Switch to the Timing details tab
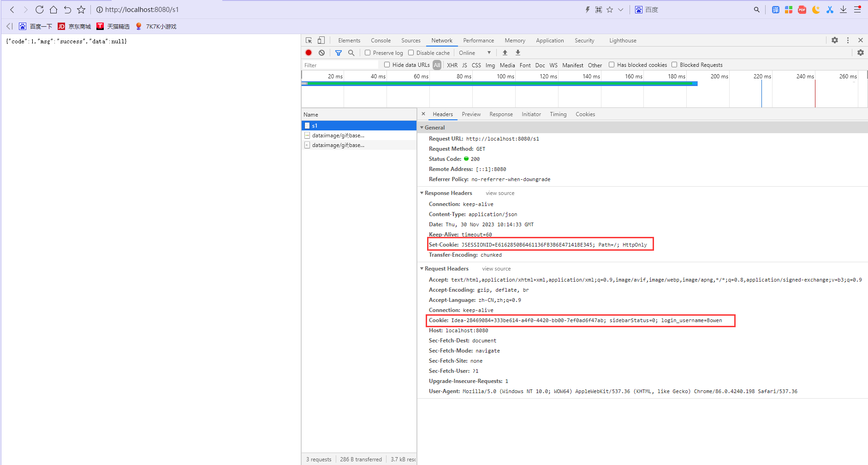This screenshot has height=465, width=868. [x=558, y=114]
